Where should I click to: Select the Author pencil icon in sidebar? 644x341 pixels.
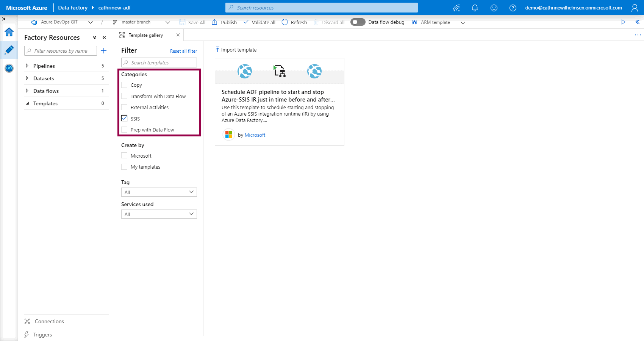pos(9,50)
